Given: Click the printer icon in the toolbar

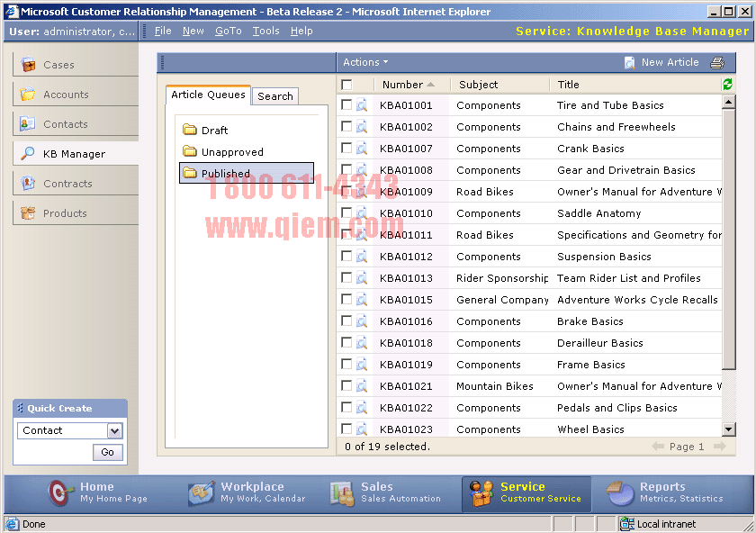Looking at the screenshot, I should pos(717,63).
